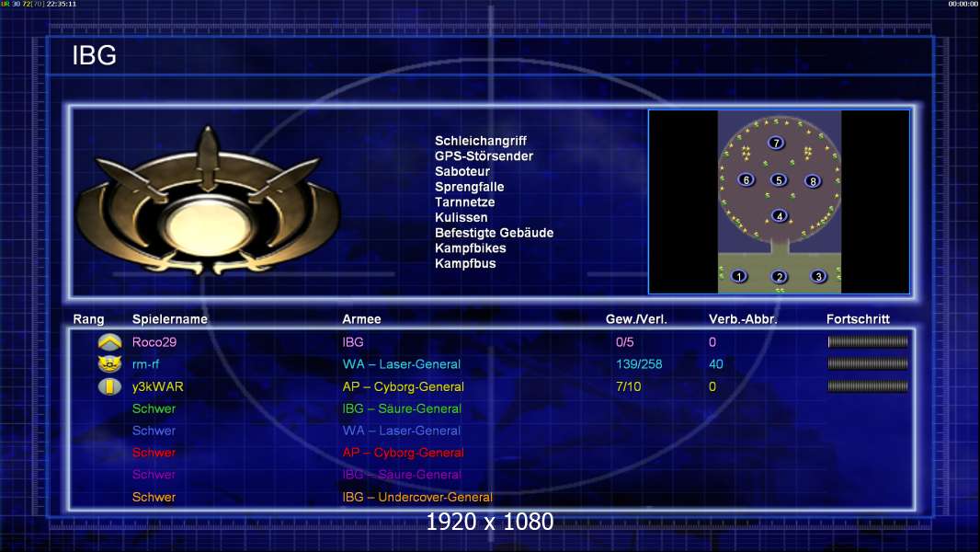Click the IBG – Undercover-General army
Viewport: 980px width, 552px height.
pos(417,497)
